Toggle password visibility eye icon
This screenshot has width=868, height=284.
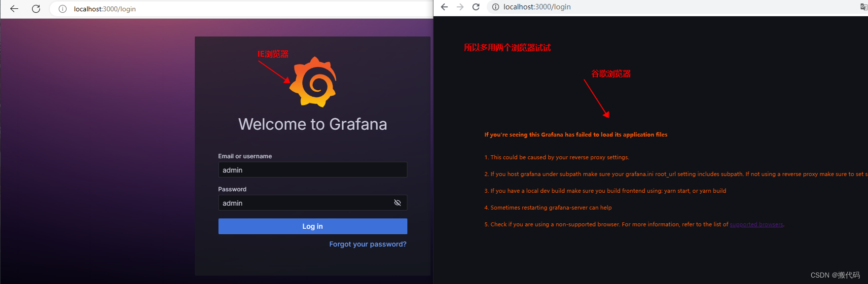click(x=398, y=203)
